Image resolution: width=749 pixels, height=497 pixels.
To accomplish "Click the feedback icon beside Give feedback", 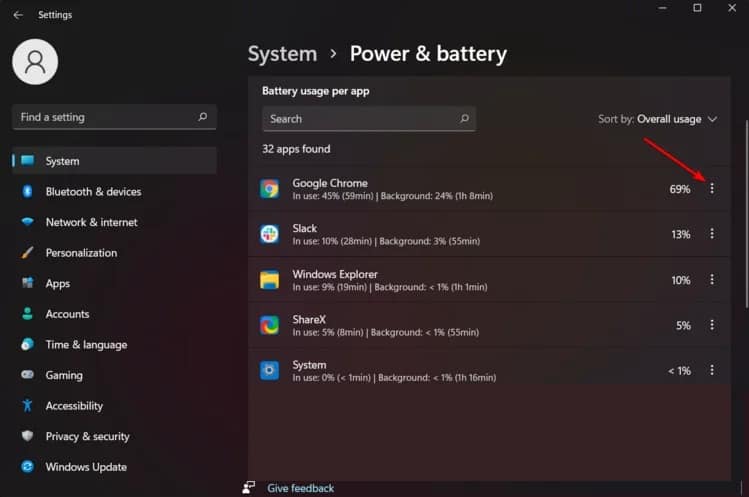I will pos(249,487).
